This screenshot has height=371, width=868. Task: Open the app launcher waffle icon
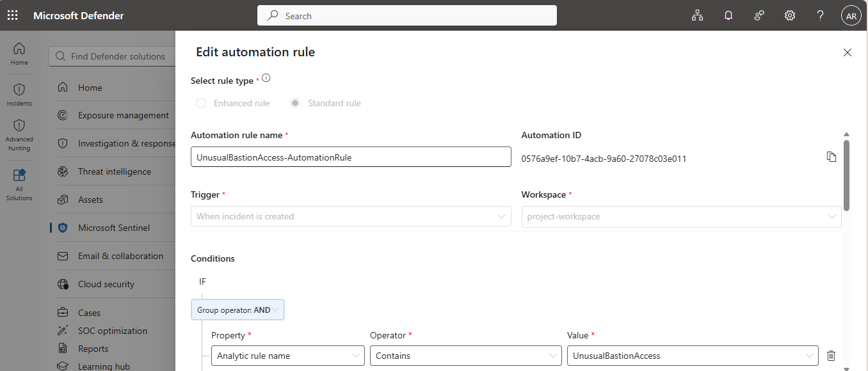[13, 15]
